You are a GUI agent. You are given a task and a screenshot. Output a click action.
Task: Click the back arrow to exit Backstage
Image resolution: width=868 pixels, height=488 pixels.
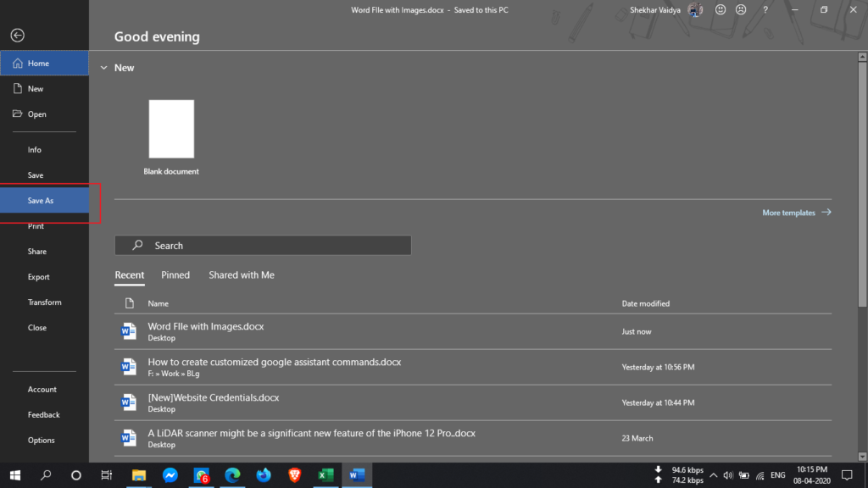pyautogui.click(x=17, y=35)
